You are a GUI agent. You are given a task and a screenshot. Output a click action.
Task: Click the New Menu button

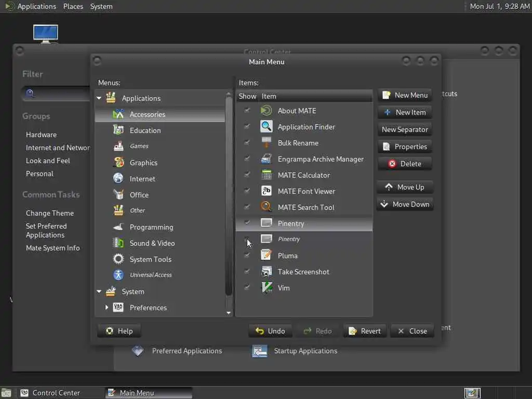click(x=405, y=96)
